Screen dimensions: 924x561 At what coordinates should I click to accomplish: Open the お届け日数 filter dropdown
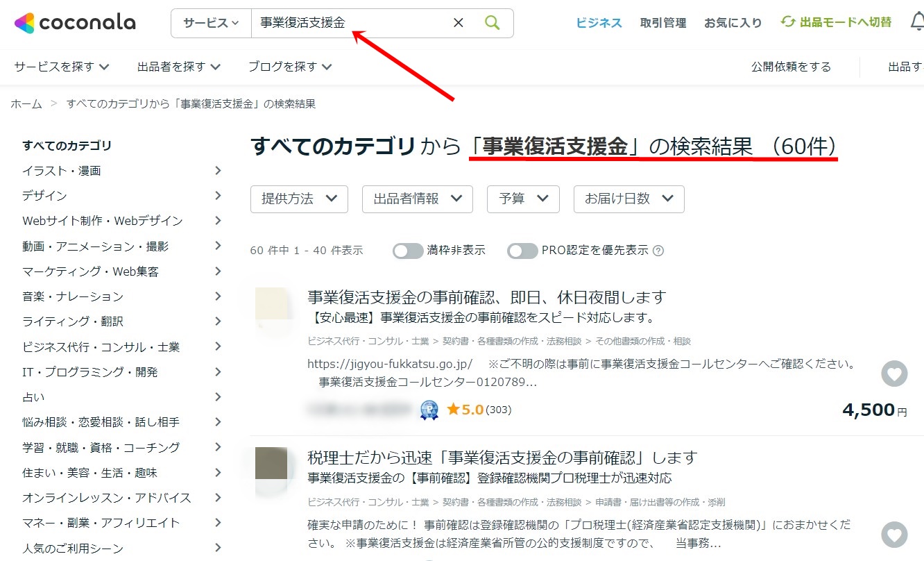coord(629,199)
